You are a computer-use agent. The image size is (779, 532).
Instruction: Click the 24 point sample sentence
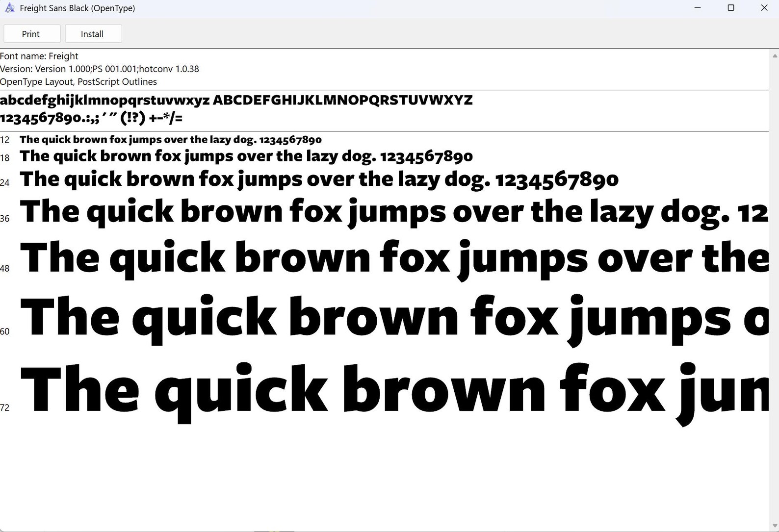(319, 179)
